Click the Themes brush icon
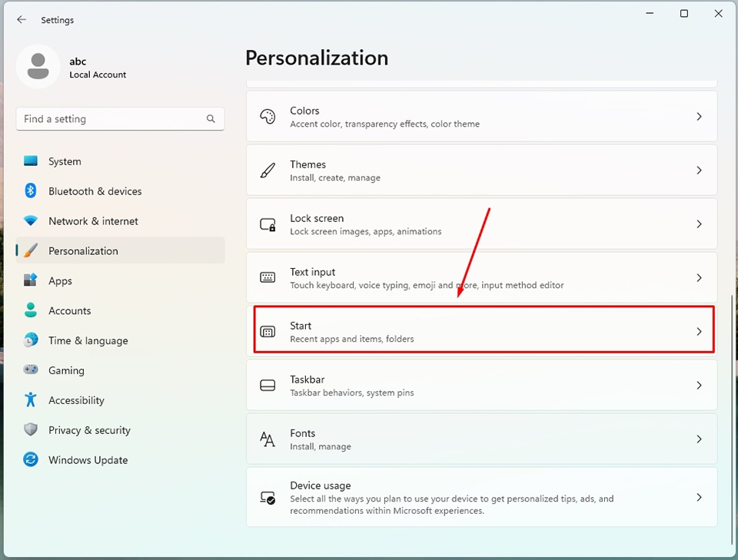This screenshot has height=560, width=738. click(x=268, y=171)
